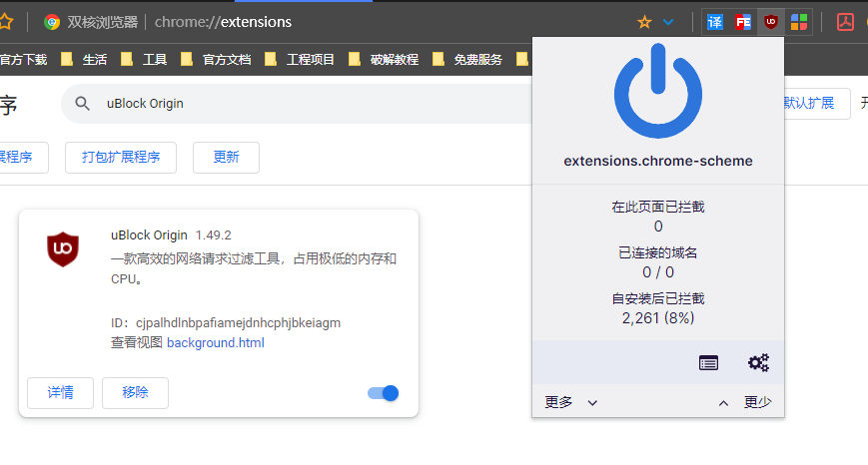Click the four-colored-squares extension icon
The height and width of the screenshot is (465, 868).
click(x=798, y=22)
